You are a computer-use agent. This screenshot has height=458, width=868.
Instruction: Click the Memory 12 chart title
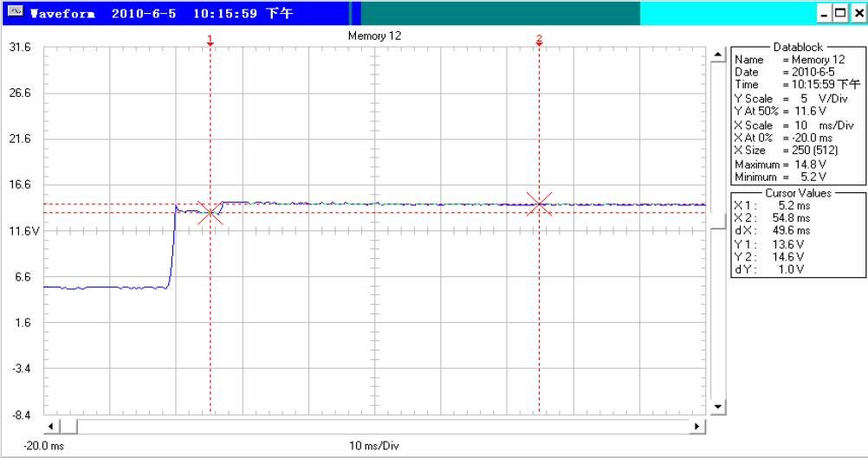(374, 36)
